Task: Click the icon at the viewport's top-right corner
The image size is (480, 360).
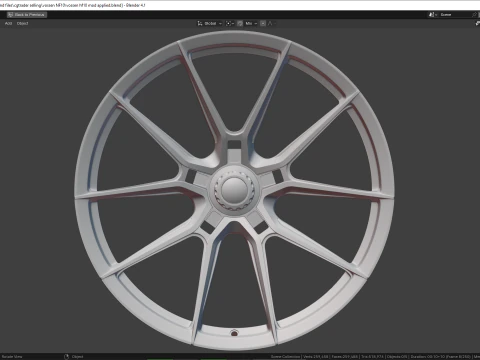Action: click(x=477, y=23)
